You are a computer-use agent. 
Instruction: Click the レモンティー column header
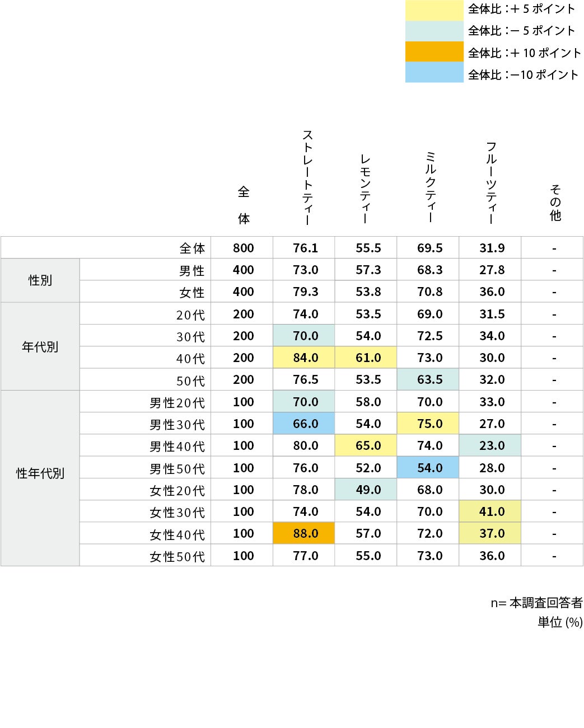coord(365,189)
